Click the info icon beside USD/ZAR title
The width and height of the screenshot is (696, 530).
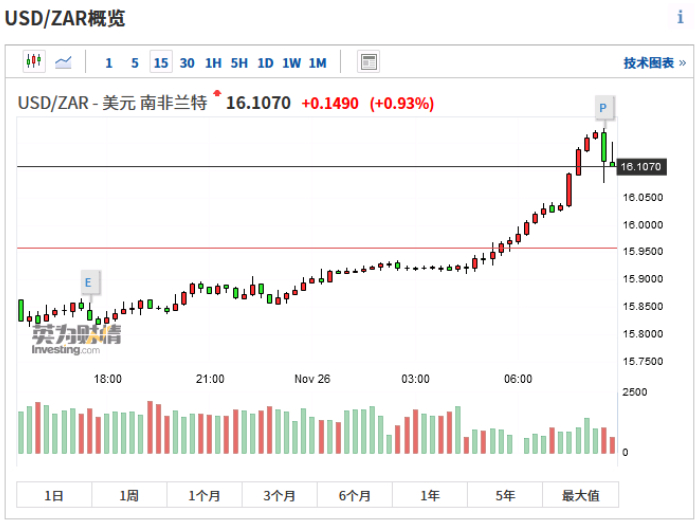(x=680, y=18)
